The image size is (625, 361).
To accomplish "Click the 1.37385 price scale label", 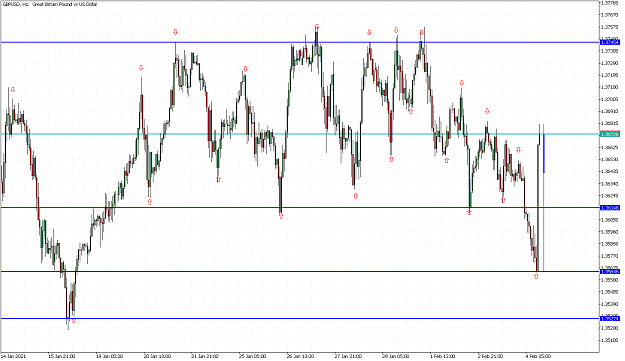I will click(x=610, y=51).
